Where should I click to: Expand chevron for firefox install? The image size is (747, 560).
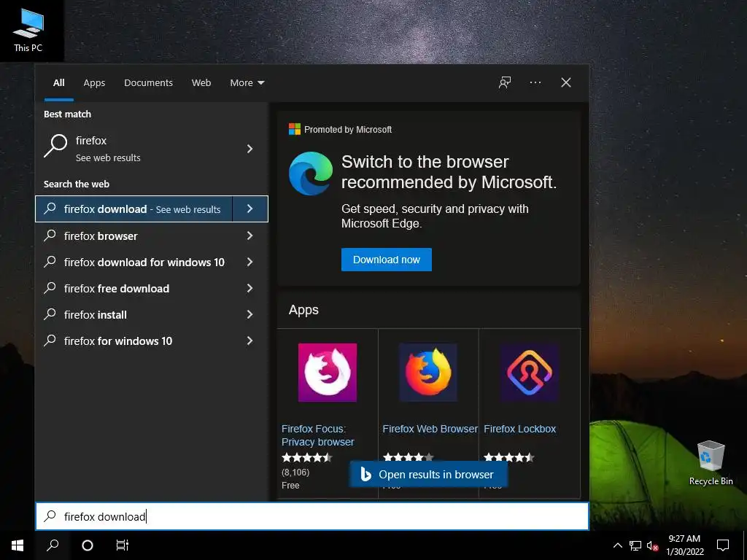pyautogui.click(x=249, y=314)
